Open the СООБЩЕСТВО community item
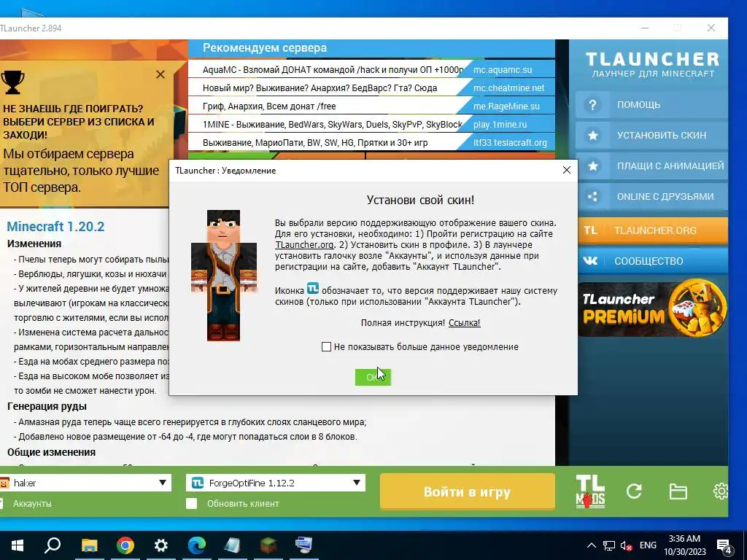747x560 pixels. pyautogui.click(x=653, y=261)
